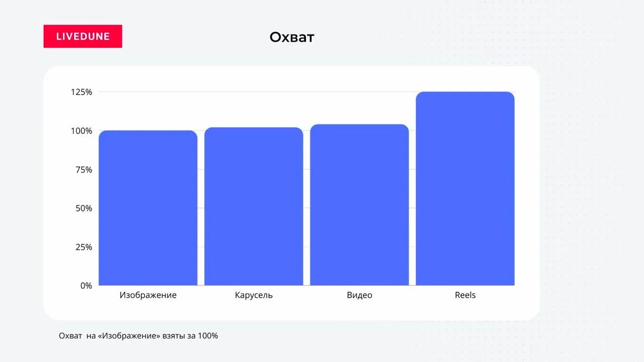Viewport: 644px width, 362px height.
Task: Click the Карусель axis label
Action: [254, 295]
